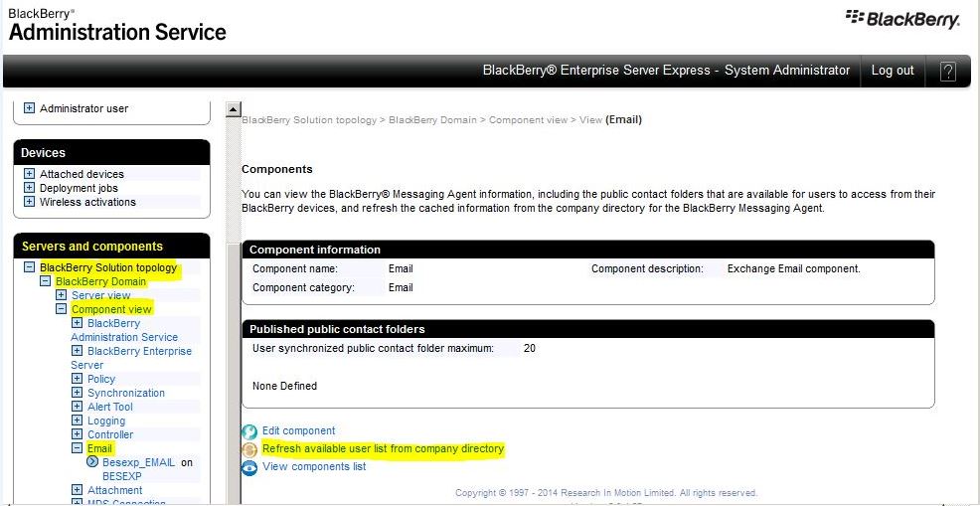980x506 pixels.
Task: Click the Servers and components panel header
Action: click(111, 246)
